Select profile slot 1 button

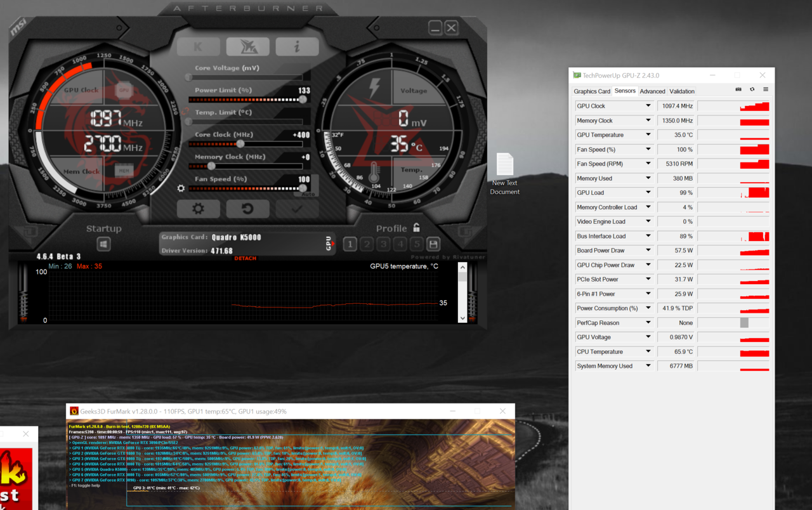point(350,244)
